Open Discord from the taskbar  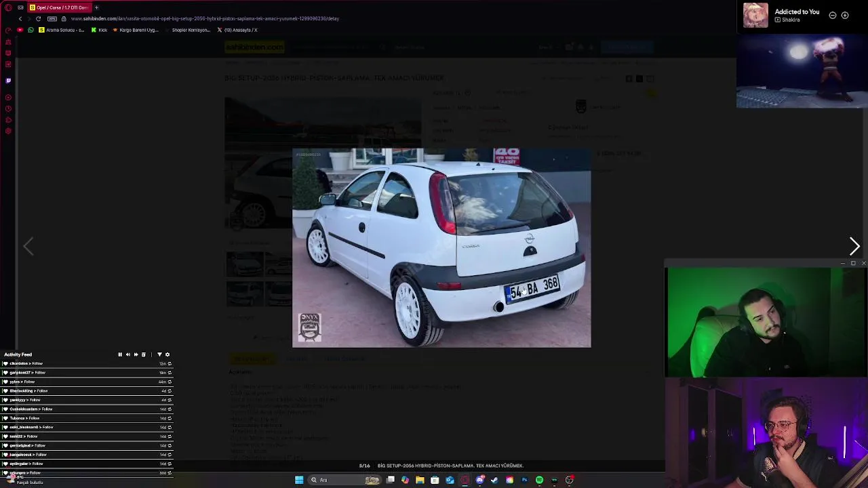(480, 480)
